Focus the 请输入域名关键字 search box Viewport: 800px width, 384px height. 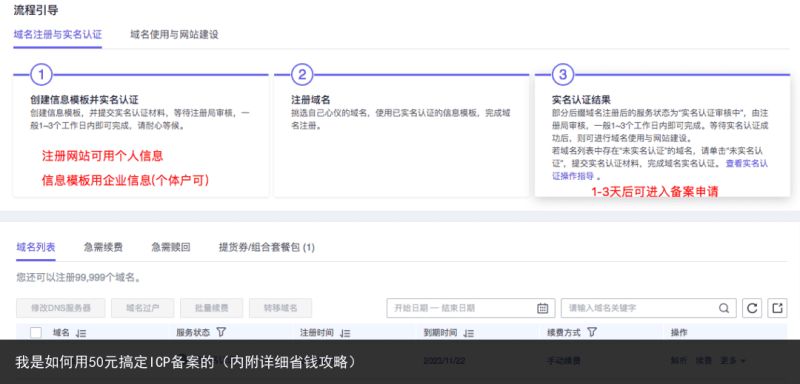point(649,308)
